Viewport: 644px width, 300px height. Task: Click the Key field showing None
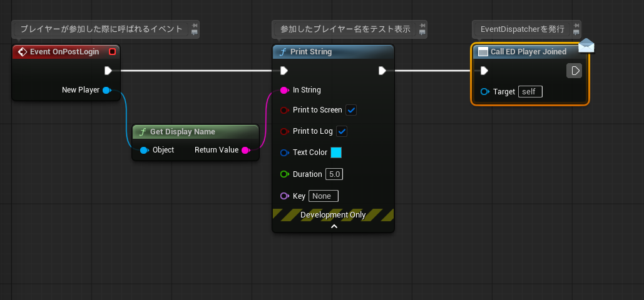point(324,196)
